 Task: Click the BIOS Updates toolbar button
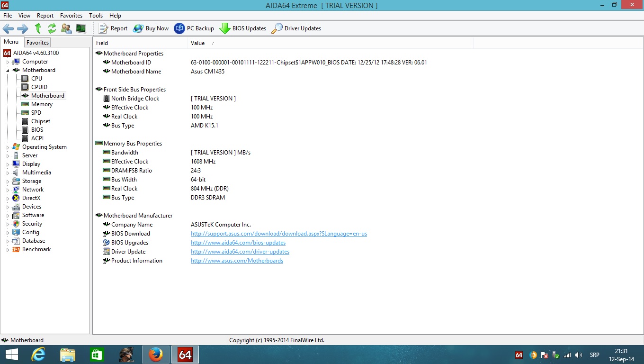pyautogui.click(x=243, y=28)
